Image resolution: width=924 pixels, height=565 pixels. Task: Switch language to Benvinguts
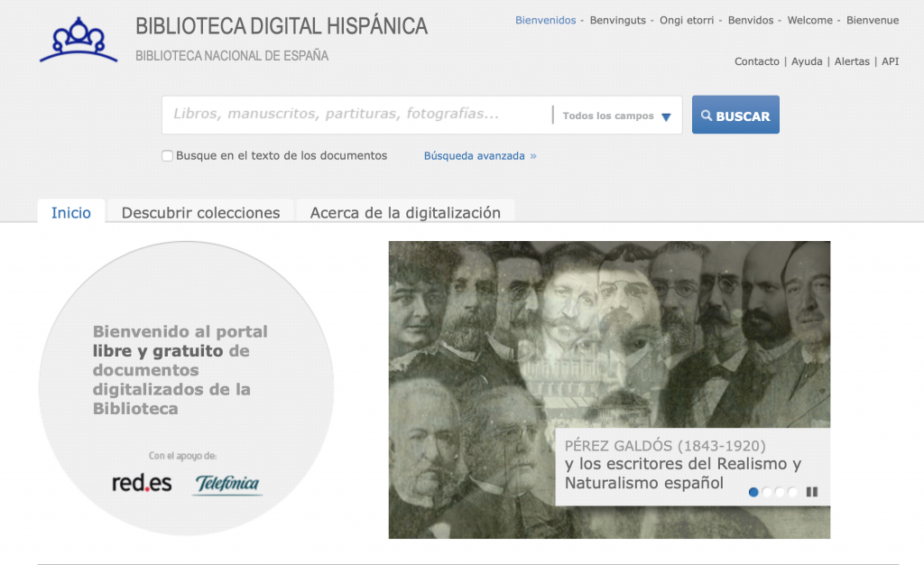[x=617, y=20]
